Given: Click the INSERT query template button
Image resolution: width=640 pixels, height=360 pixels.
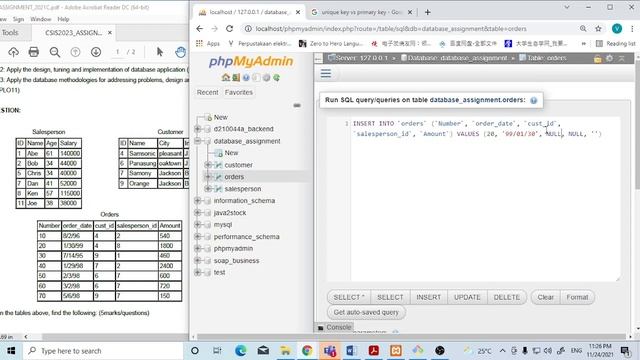Looking at the screenshot, I should [x=429, y=297].
